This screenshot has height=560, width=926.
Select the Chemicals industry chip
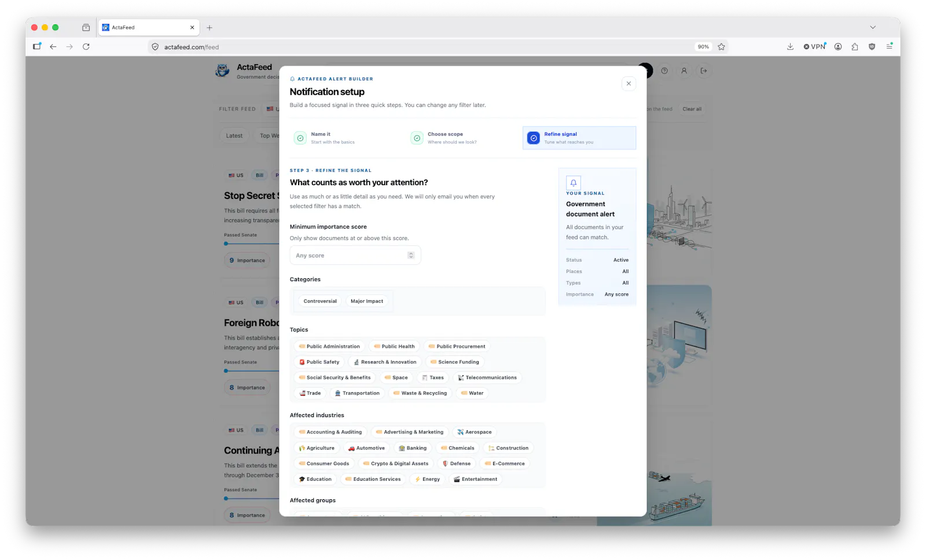pos(458,448)
